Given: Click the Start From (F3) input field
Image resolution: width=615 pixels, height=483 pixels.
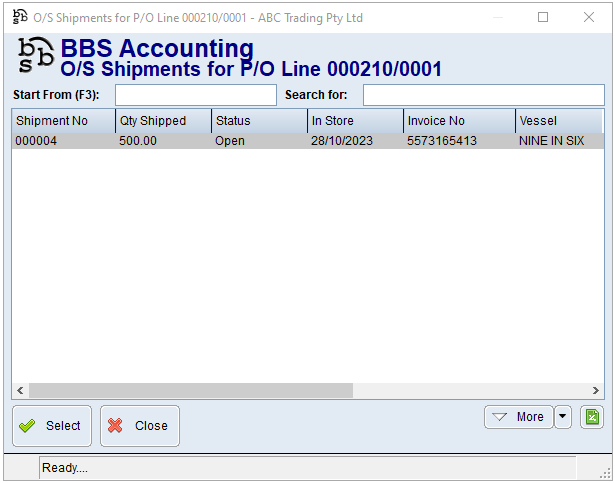Looking at the screenshot, I should (x=196, y=95).
